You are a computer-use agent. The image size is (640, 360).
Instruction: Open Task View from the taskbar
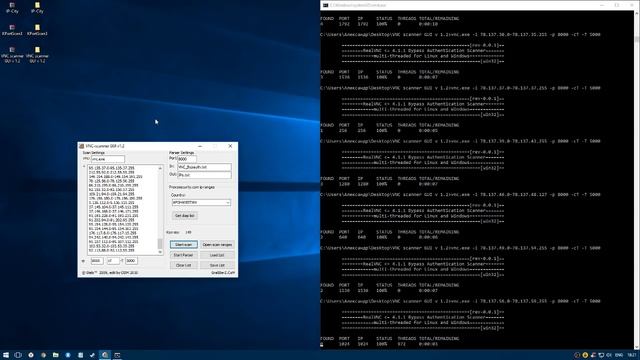(x=18, y=355)
